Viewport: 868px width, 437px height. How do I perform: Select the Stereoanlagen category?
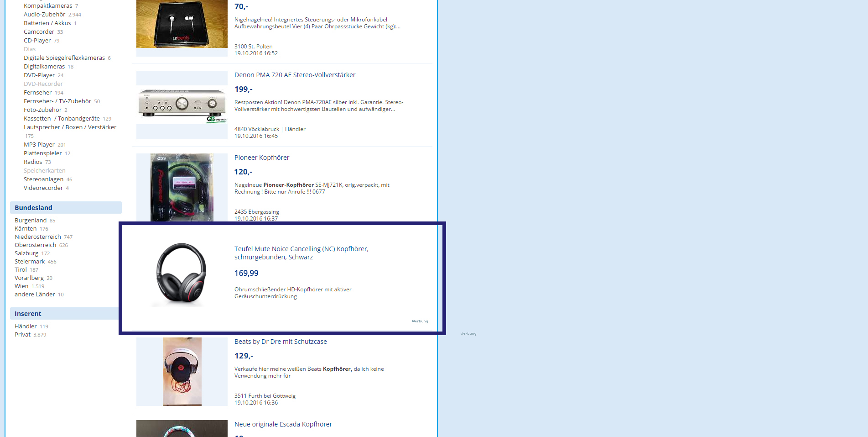tap(43, 179)
